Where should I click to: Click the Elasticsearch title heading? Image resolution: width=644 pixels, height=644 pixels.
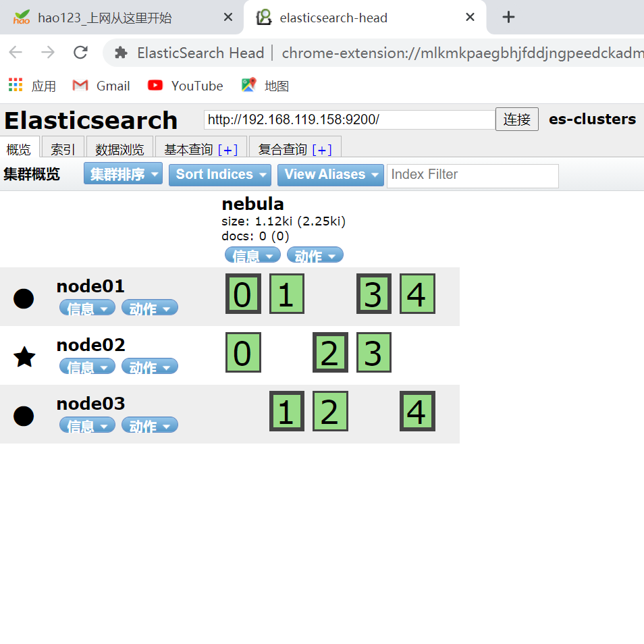point(90,120)
